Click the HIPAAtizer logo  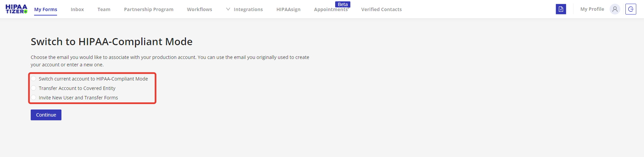pyautogui.click(x=16, y=9)
